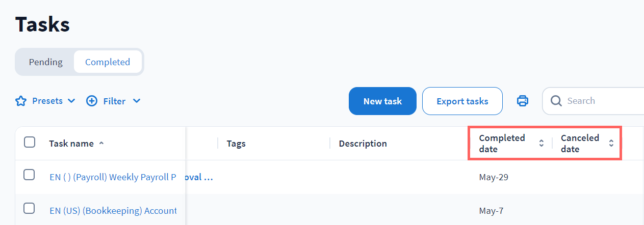Sort by Canceled date arrows
This screenshot has height=225, width=644.
611,144
